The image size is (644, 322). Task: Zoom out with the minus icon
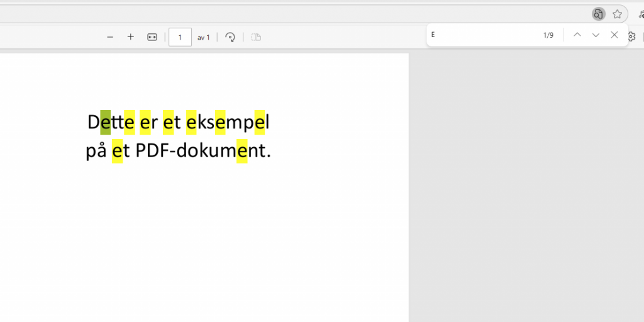[x=110, y=37]
